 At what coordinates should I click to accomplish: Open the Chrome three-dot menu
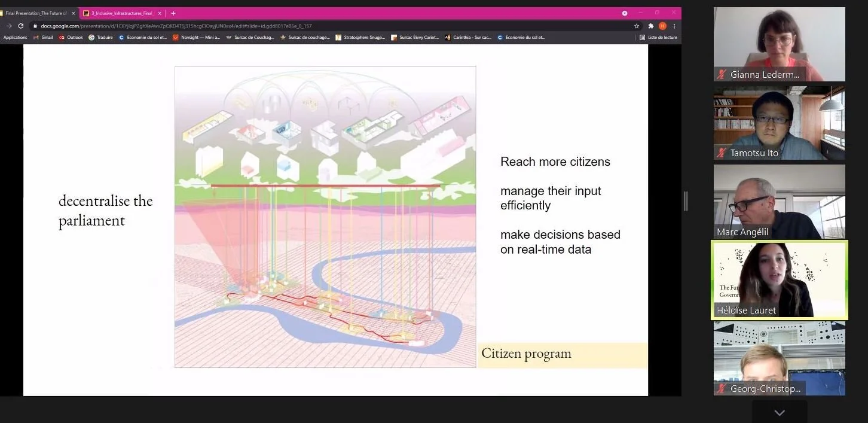click(x=674, y=26)
